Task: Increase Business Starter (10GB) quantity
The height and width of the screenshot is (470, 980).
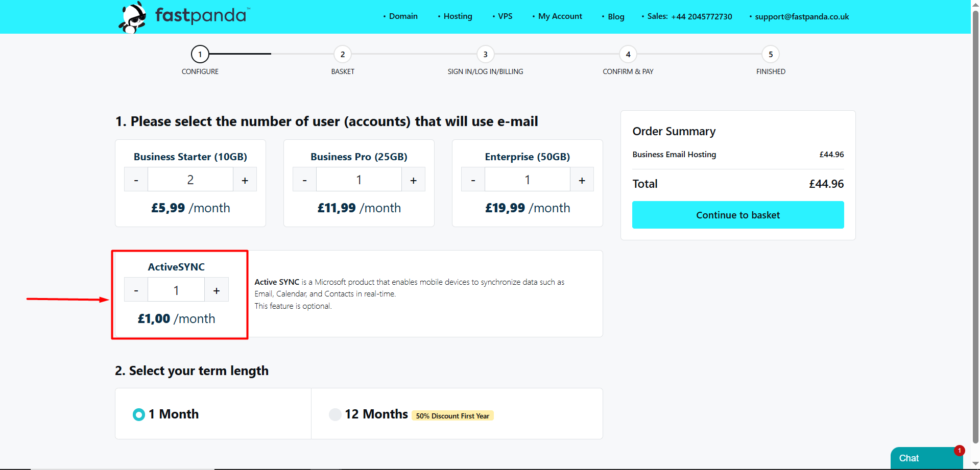Action: pyautogui.click(x=245, y=180)
